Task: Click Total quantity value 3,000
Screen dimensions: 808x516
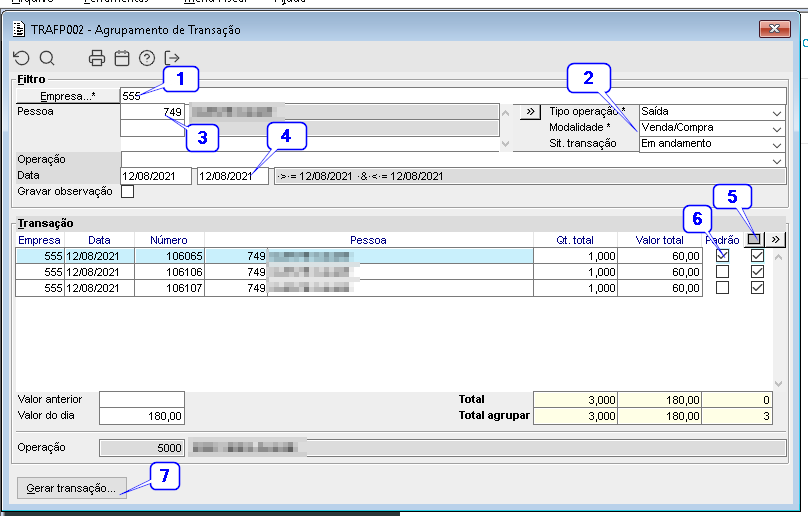Action: 576,400
